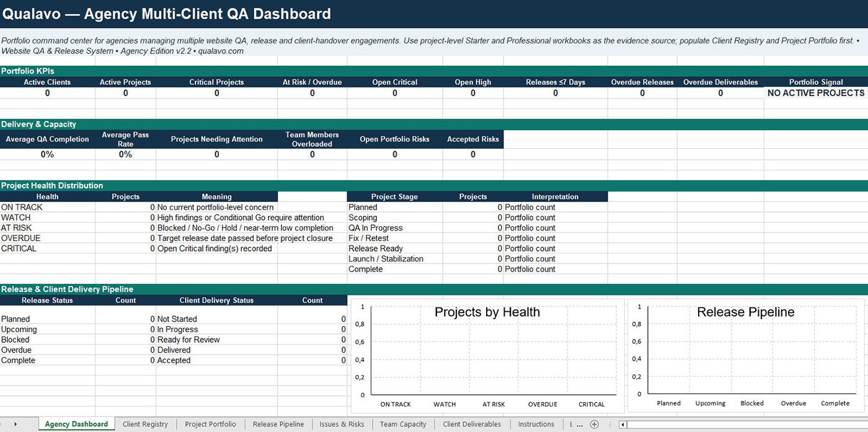Select the Release & Client Delivery Pipeline header
This screenshot has width=868, height=432.
click(x=434, y=289)
